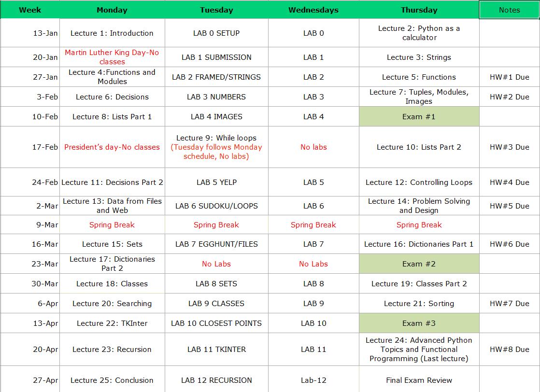
Task: Click Martin Luther King Day cell
Action: [112, 57]
